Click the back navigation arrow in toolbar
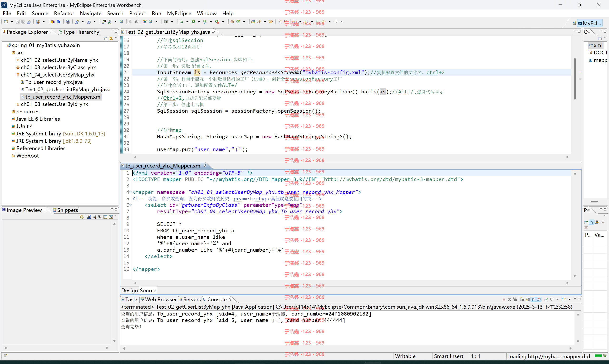609x364 pixels. (324, 22)
